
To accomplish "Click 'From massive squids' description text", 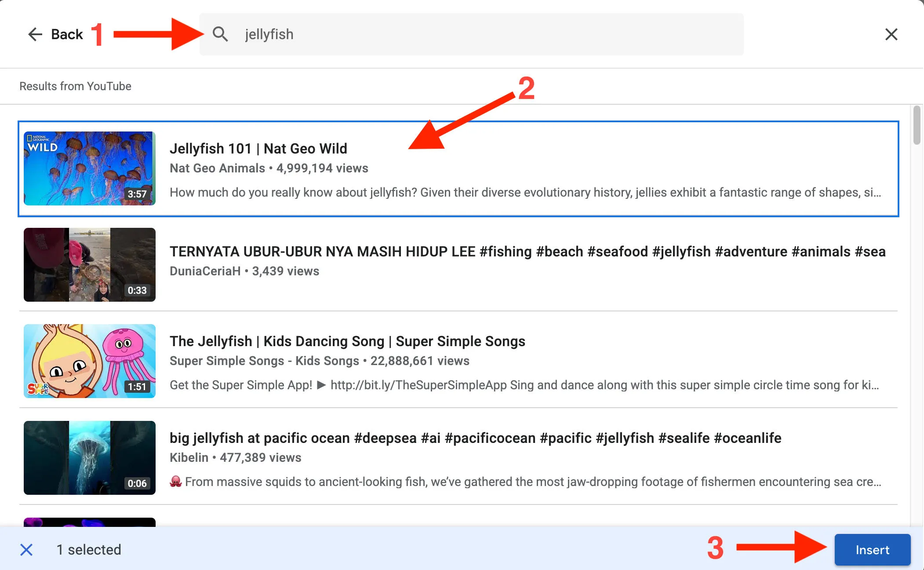I will [525, 482].
